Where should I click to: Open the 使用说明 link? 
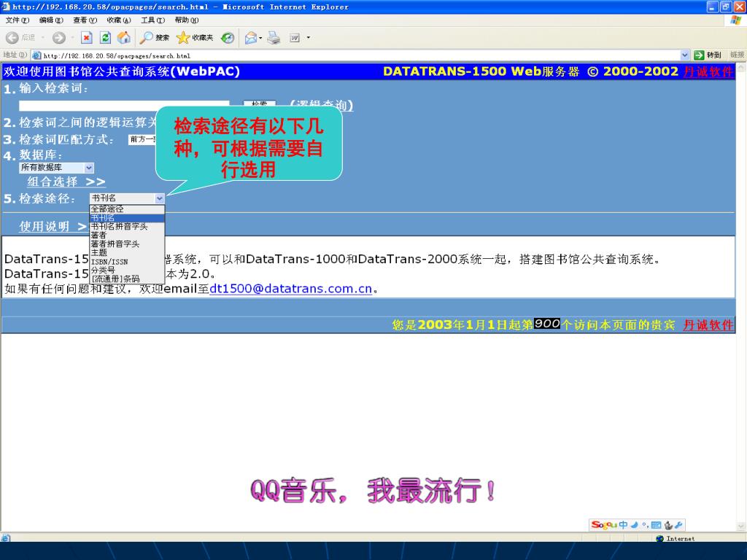pyautogui.click(x=53, y=227)
